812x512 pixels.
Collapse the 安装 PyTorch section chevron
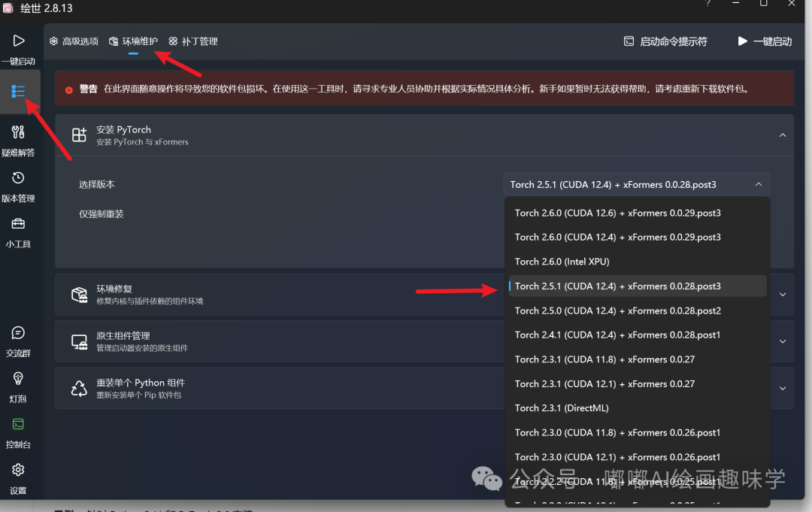(x=783, y=135)
